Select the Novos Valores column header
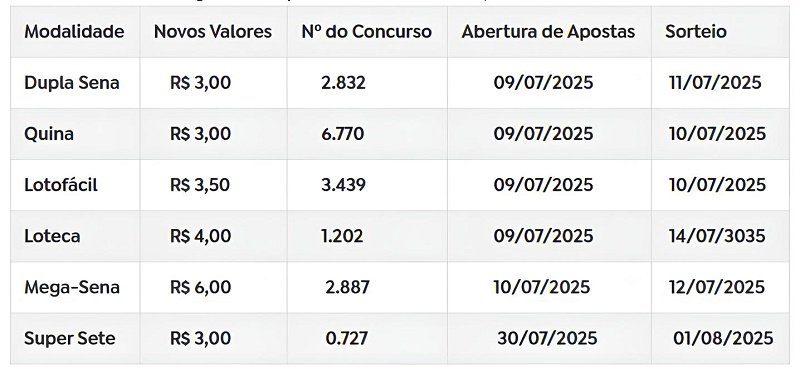The width and height of the screenshot is (800, 372). (x=213, y=32)
